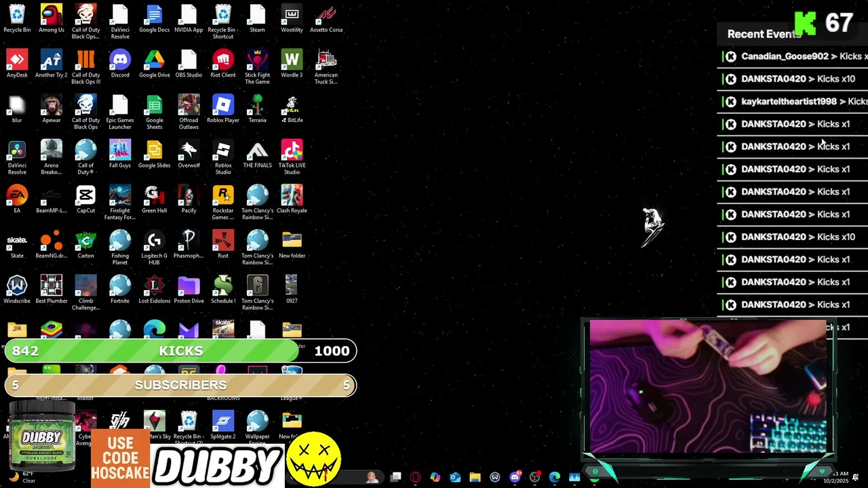
Task: Open the Terraria desktop icon
Action: 257,109
